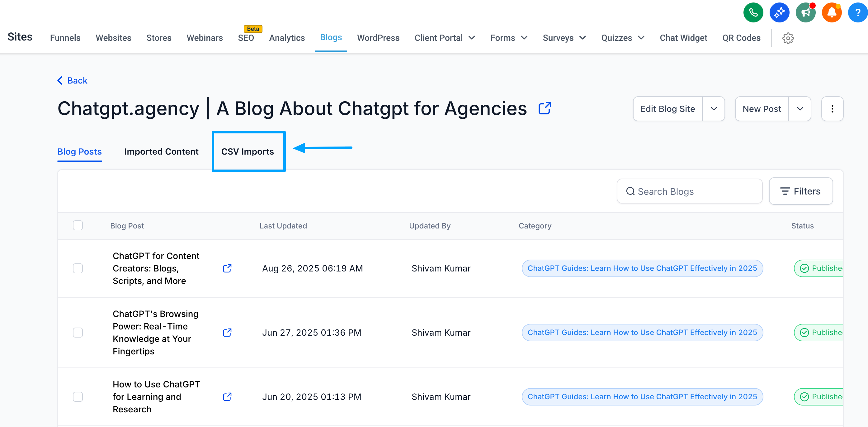
Task: Expand the Quizzes menu
Action: pos(623,38)
